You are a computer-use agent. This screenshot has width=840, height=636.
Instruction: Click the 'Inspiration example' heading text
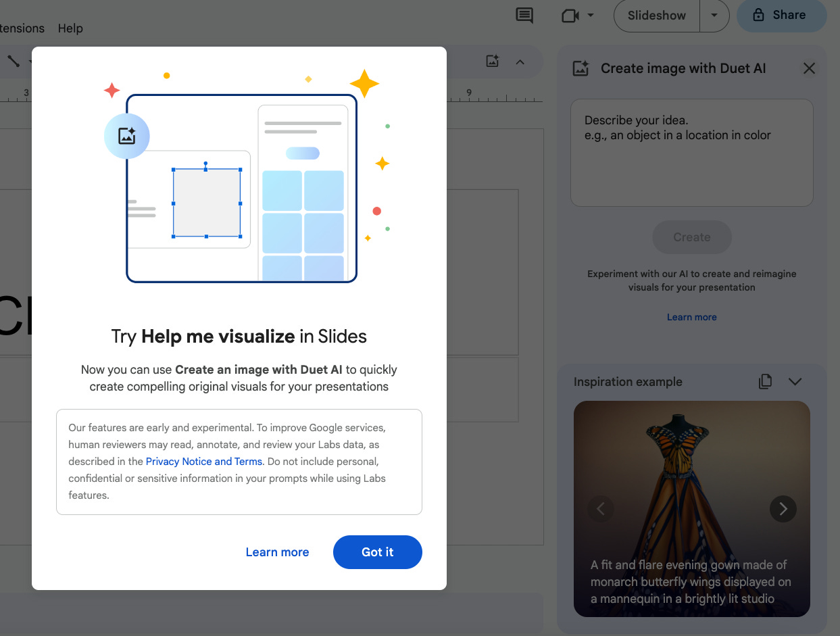point(628,382)
